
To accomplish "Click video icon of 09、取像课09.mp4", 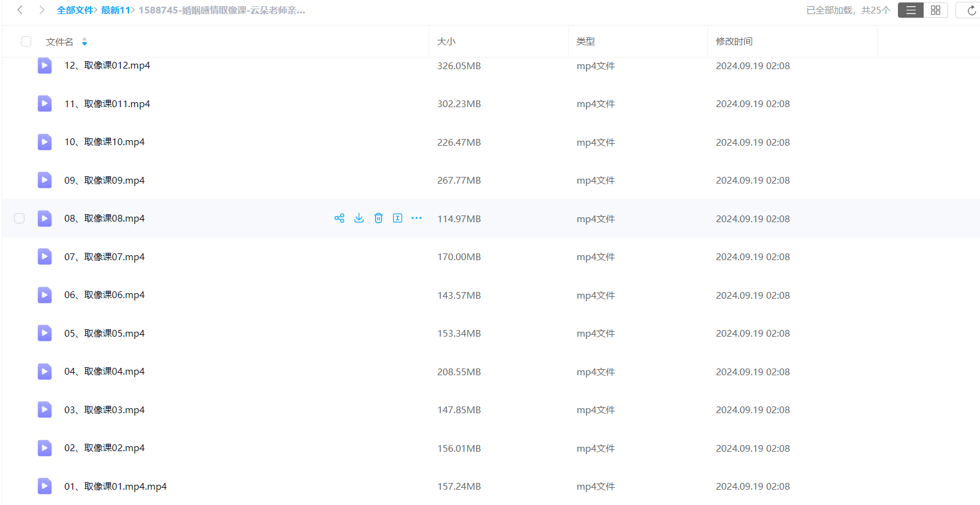I will click(x=45, y=180).
